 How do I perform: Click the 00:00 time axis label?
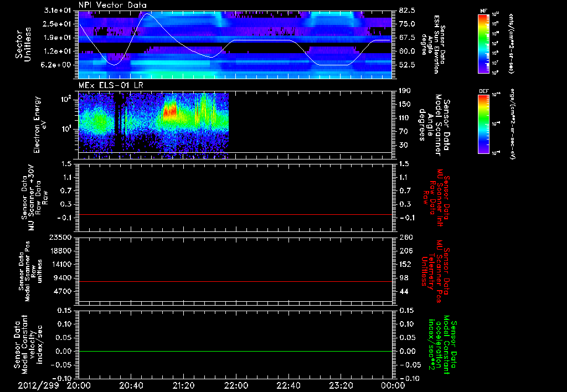pos(393,386)
